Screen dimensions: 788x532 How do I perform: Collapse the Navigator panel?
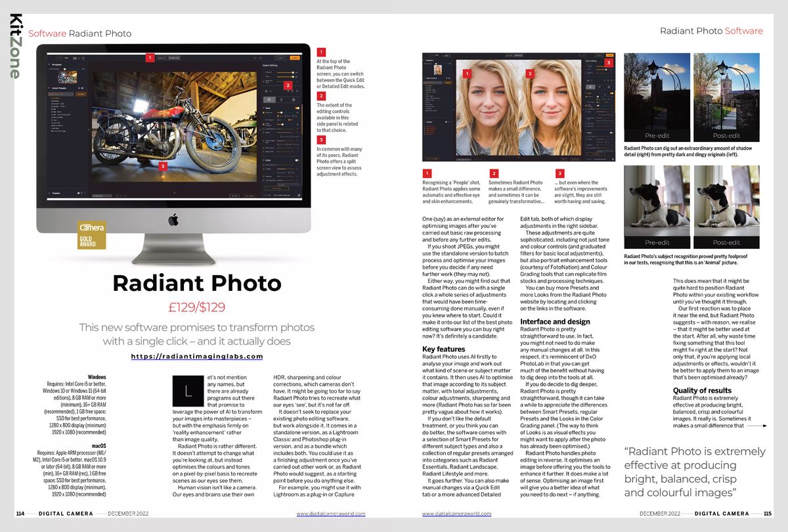(x=49, y=64)
